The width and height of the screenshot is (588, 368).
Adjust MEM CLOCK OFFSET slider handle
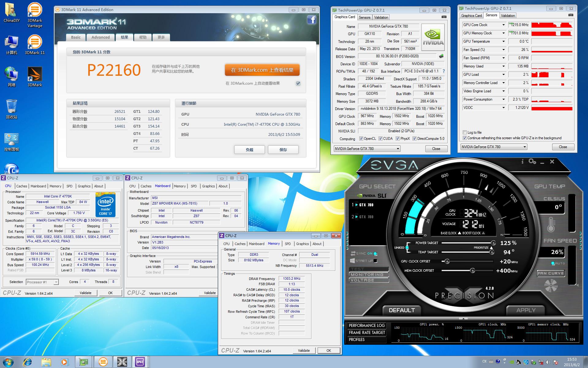point(473,270)
